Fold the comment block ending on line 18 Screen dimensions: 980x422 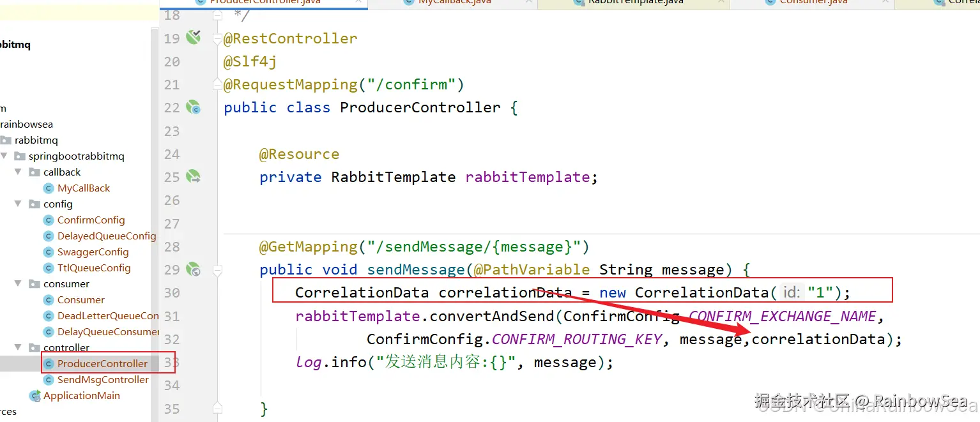coord(217,15)
